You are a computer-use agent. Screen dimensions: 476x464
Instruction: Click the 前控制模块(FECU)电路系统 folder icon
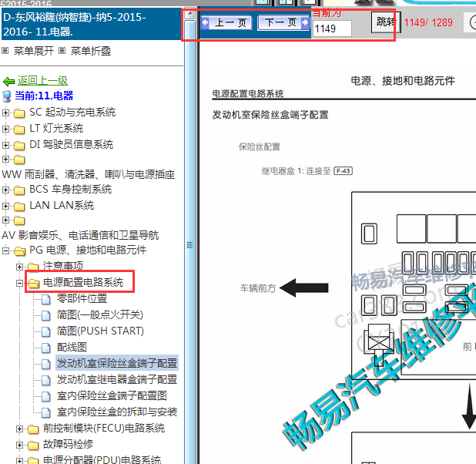(x=33, y=429)
